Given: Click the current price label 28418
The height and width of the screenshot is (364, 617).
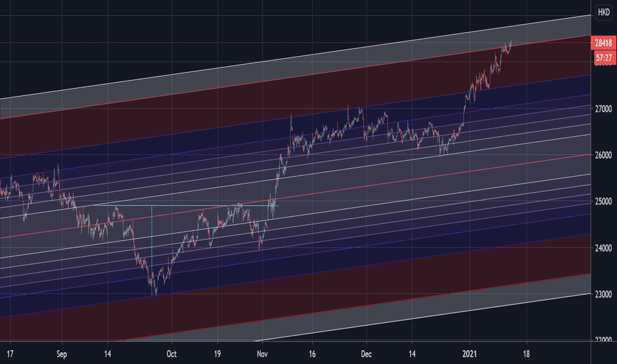Looking at the screenshot, I should pyautogui.click(x=604, y=43).
